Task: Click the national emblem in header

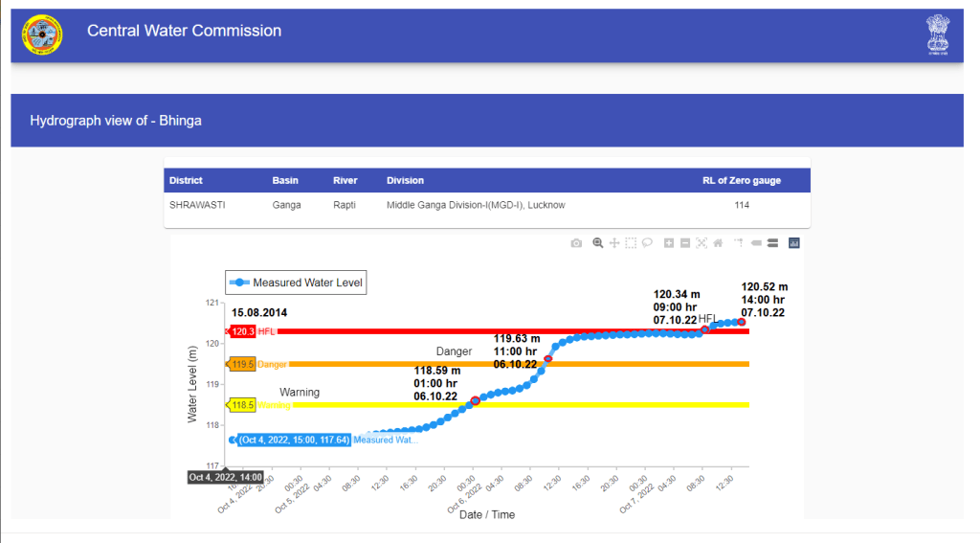Action: 939,34
